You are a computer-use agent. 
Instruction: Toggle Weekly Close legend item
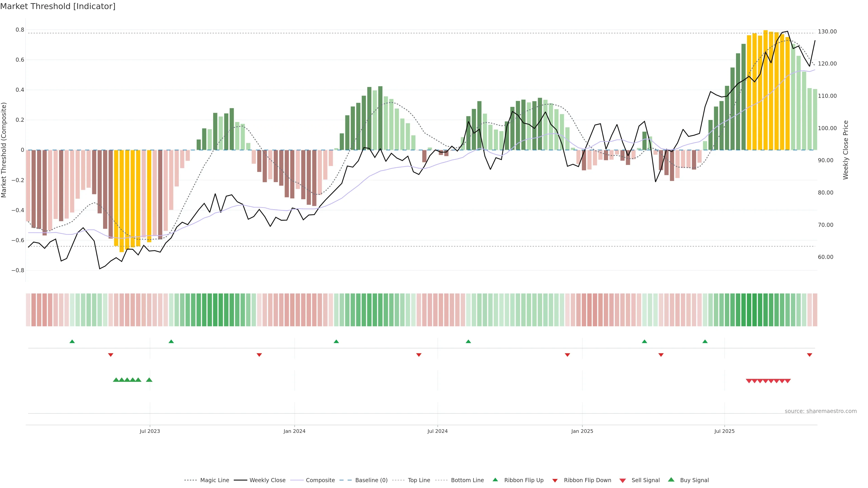click(267, 480)
